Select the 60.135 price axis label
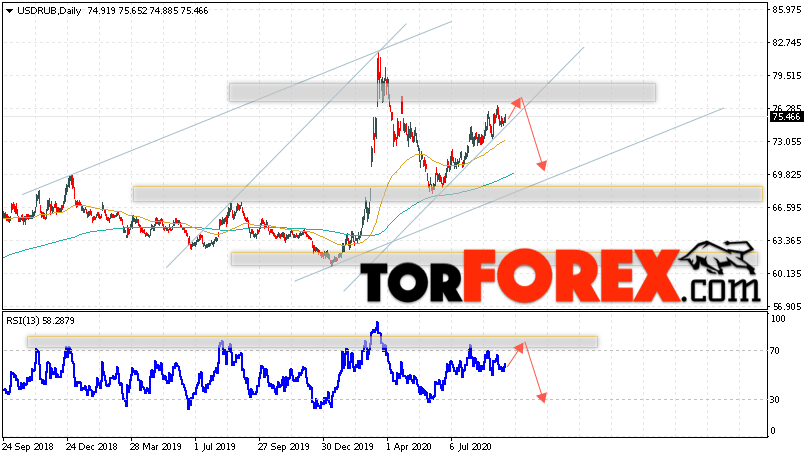 tap(787, 274)
